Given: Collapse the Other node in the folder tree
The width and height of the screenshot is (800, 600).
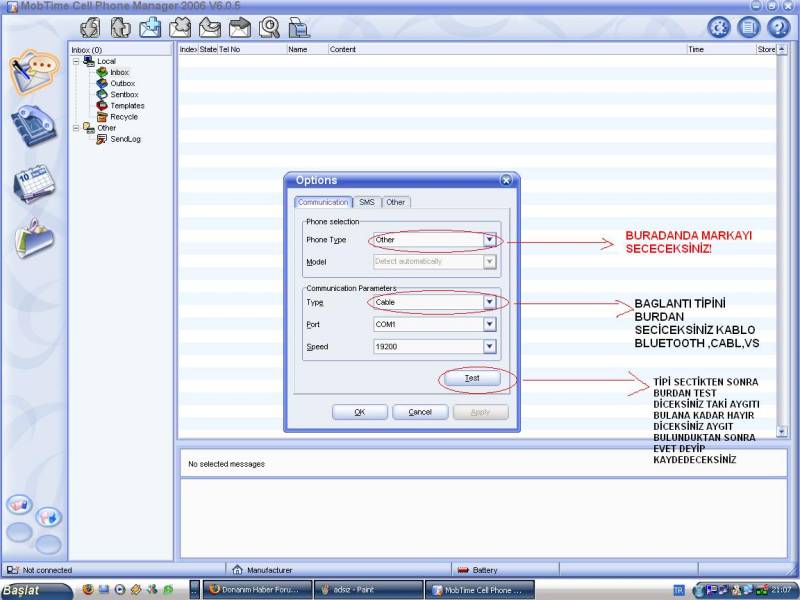Looking at the screenshot, I should pyautogui.click(x=76, y=128).
